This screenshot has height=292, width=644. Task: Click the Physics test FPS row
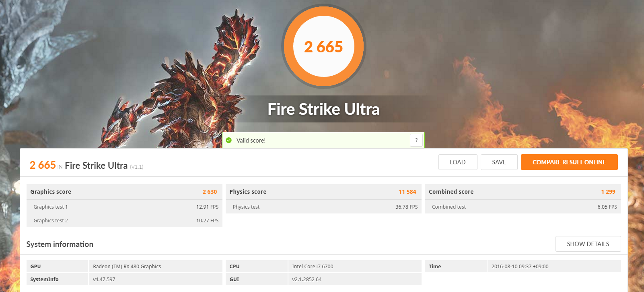click(x=323, y=207)
